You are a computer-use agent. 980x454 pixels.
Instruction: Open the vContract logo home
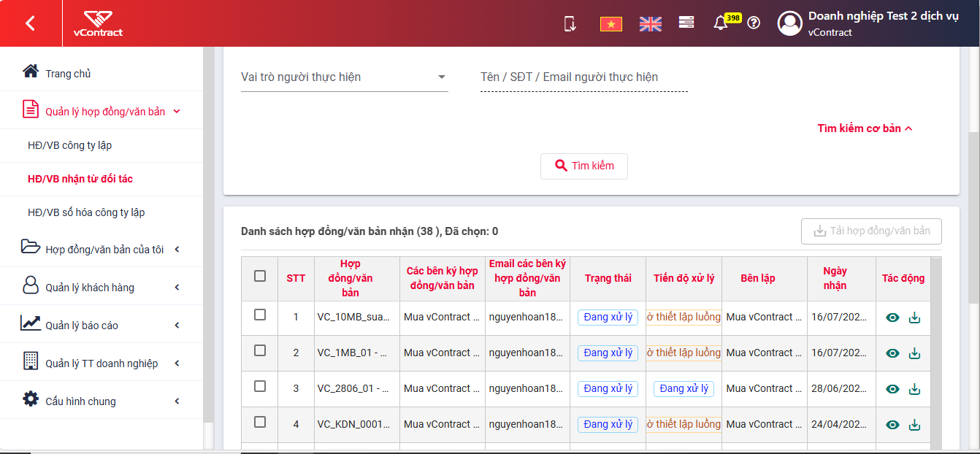98,23
